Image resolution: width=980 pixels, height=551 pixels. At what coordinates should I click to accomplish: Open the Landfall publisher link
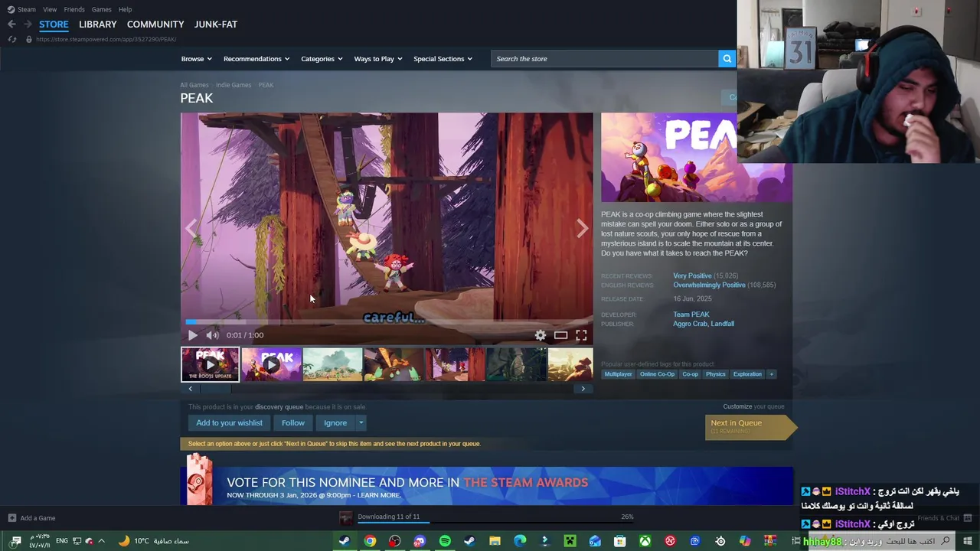[723, 324]
